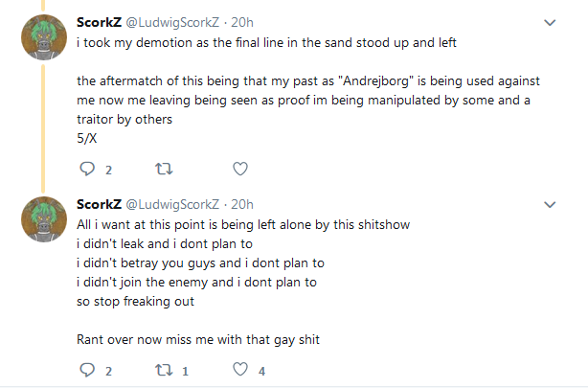Like the tweet about Andrejborg

click(x=240, y=169)
